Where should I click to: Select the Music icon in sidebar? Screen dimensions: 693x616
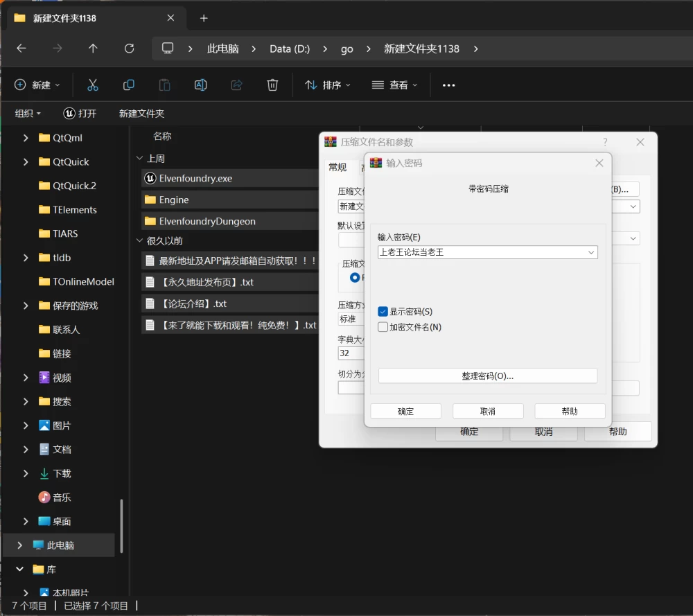click(44, 497)
